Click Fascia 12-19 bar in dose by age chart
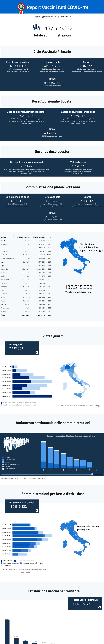The height and width of the screenshot is (644, 104). [x=22, y=551]
